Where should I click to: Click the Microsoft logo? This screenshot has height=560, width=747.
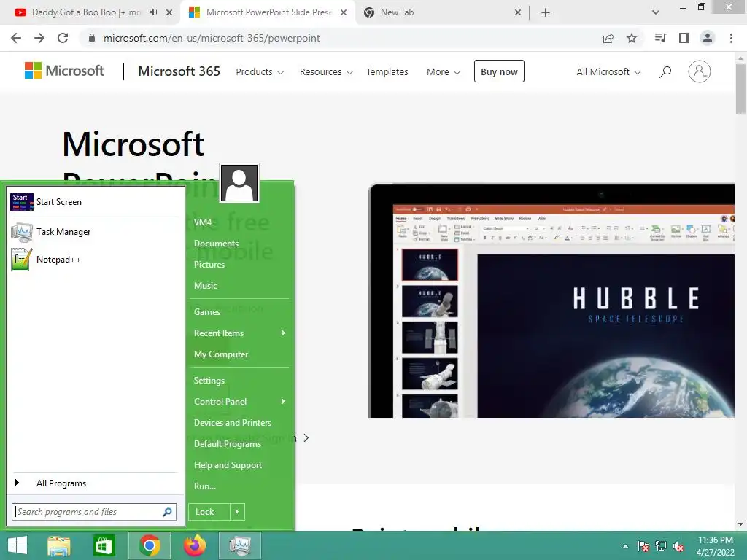pos(64,71)
